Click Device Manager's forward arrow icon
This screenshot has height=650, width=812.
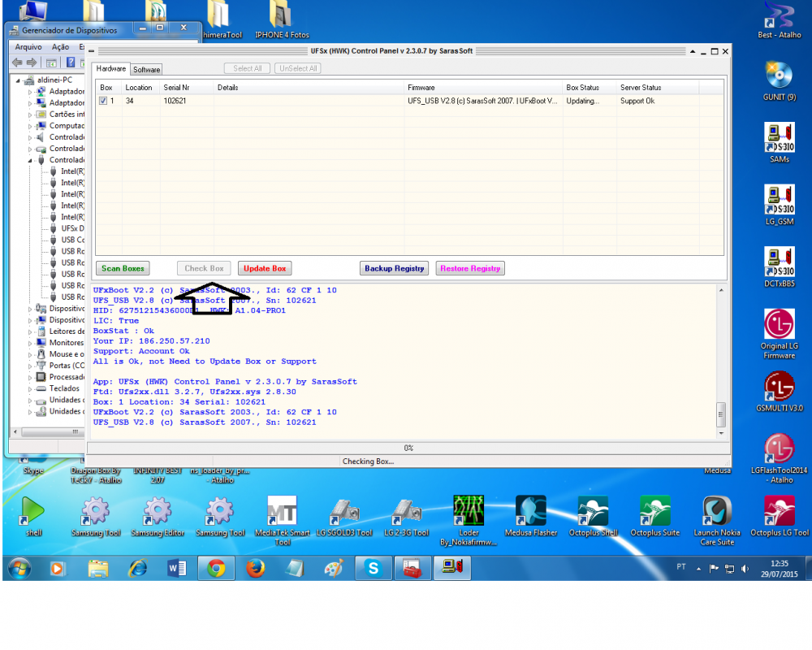[32, 63]
